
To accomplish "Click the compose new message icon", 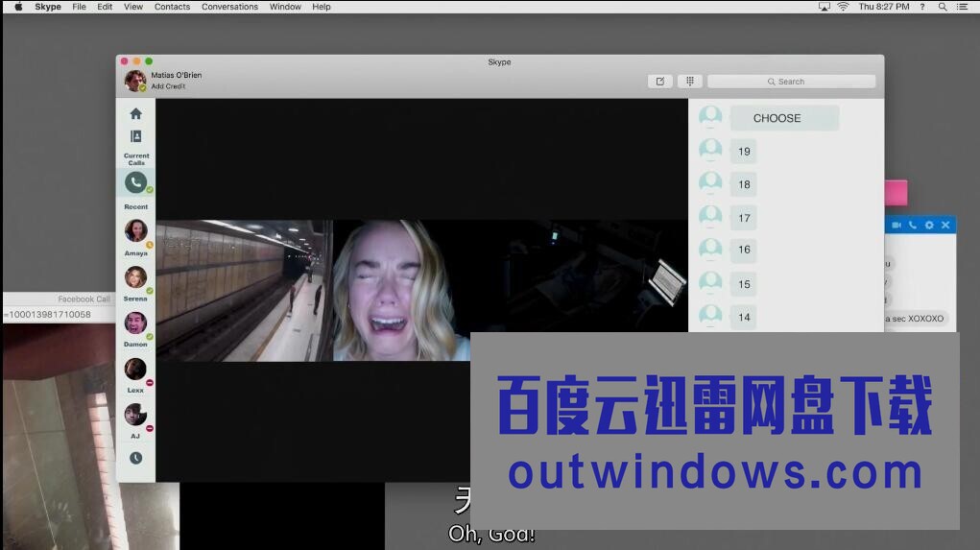I will tap(660, 82).
